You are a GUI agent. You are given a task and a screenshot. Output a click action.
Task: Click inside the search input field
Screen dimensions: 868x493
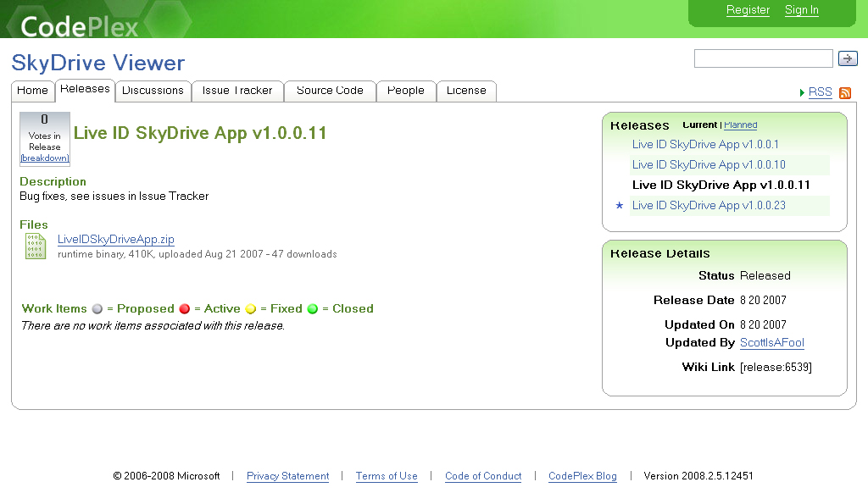[x=764, y=58]
